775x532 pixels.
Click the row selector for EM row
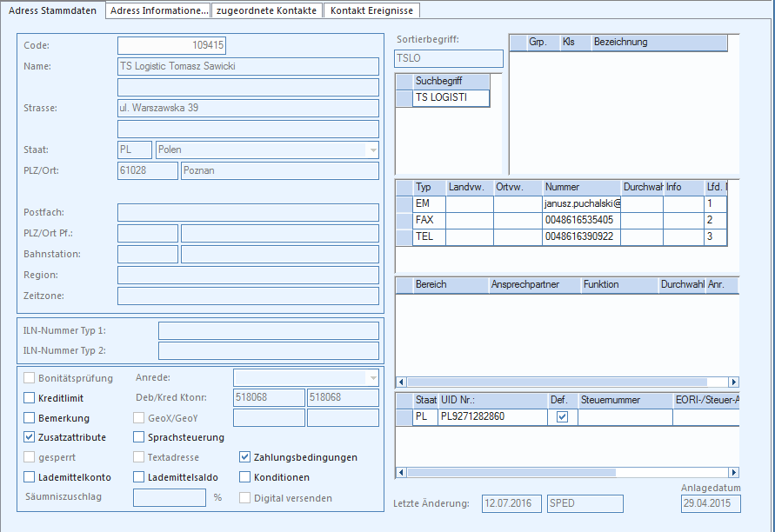coord(404,203)
